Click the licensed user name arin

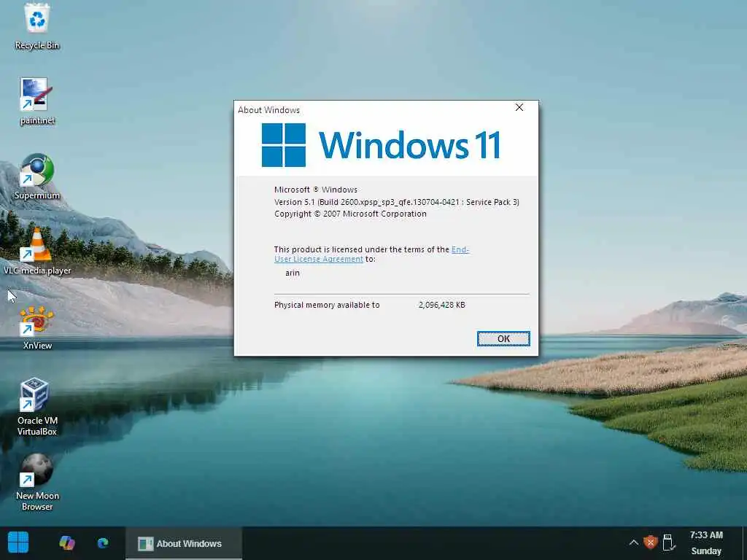click(x=293, y=273)
